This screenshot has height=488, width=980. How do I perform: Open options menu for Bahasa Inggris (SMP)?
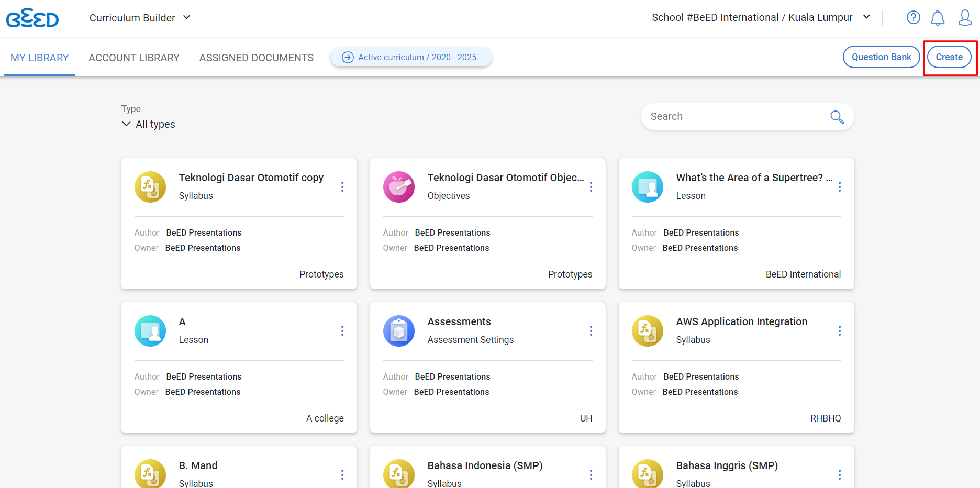(840, 475)
